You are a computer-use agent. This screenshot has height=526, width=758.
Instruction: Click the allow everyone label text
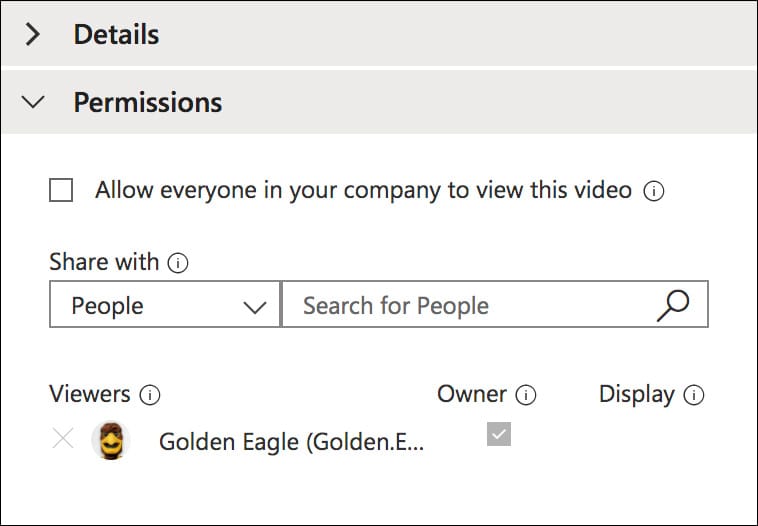point(363,190)
